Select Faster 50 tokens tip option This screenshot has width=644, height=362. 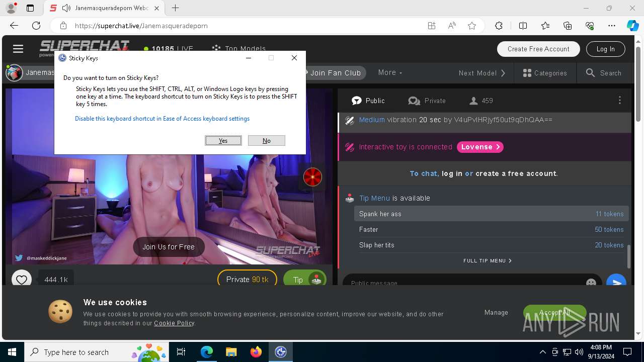(x=492, y=229)
